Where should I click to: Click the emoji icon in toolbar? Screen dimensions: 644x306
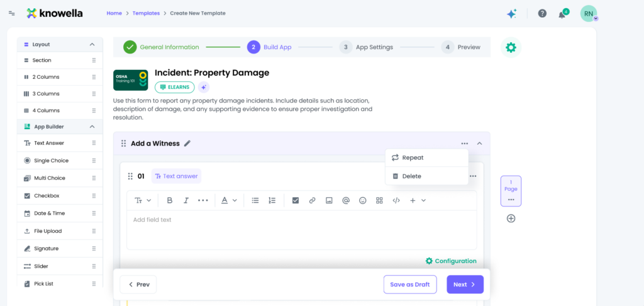point(362,200)
